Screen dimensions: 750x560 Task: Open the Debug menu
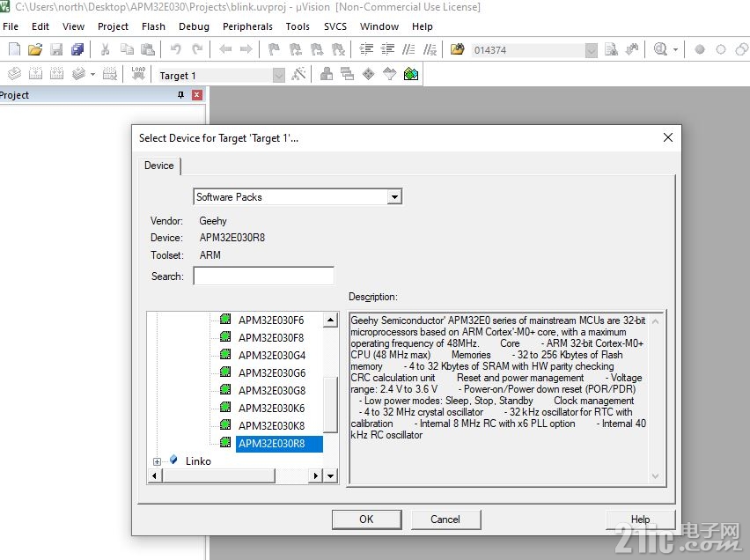click(194, 26)
